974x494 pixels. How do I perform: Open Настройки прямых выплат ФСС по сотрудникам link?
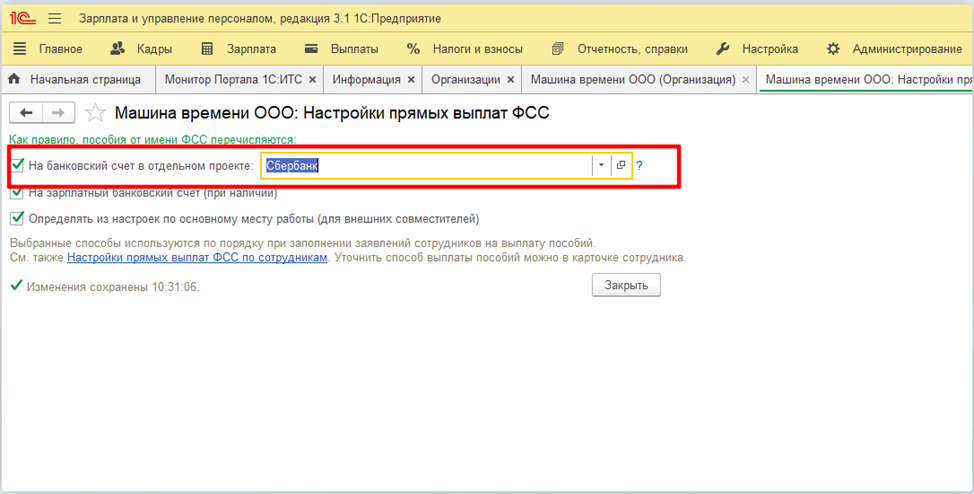pos(197,257)
